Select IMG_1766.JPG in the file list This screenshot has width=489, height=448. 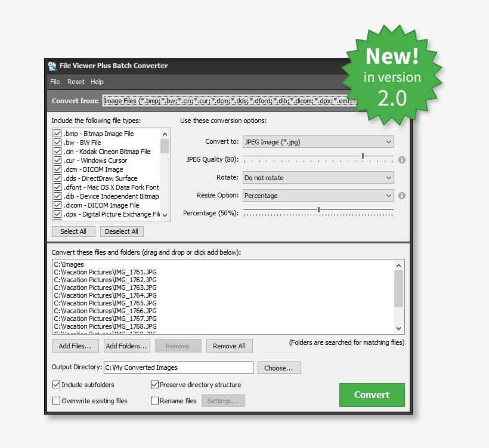[105, 311]
